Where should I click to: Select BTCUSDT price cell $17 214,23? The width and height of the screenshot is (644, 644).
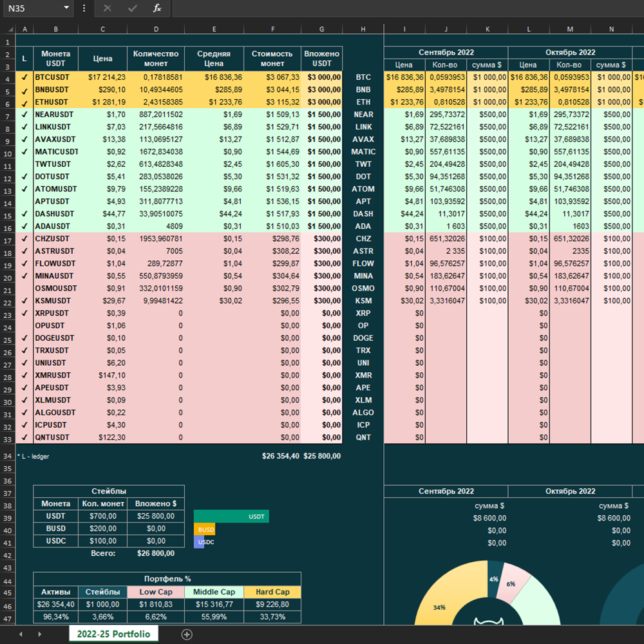pos(102,77)
